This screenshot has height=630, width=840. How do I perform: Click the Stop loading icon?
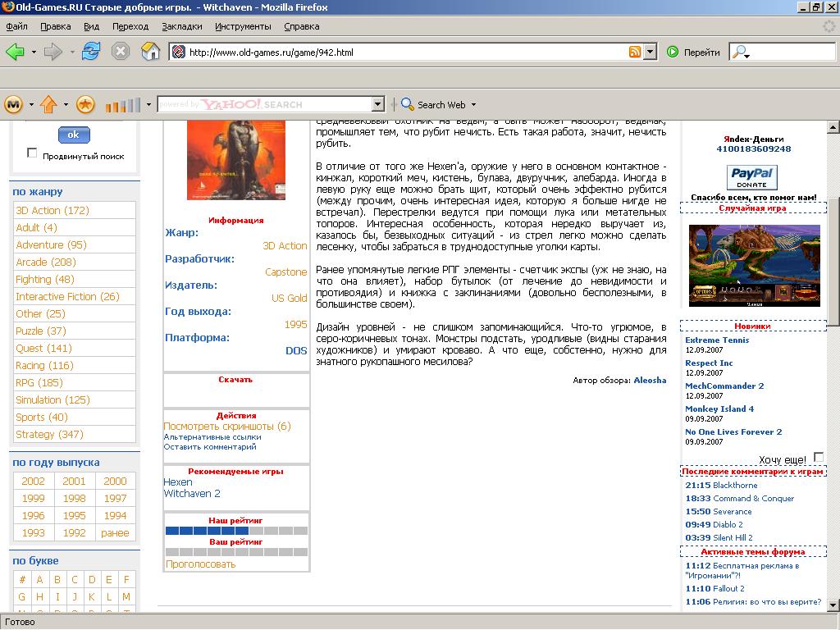[121, 52]
